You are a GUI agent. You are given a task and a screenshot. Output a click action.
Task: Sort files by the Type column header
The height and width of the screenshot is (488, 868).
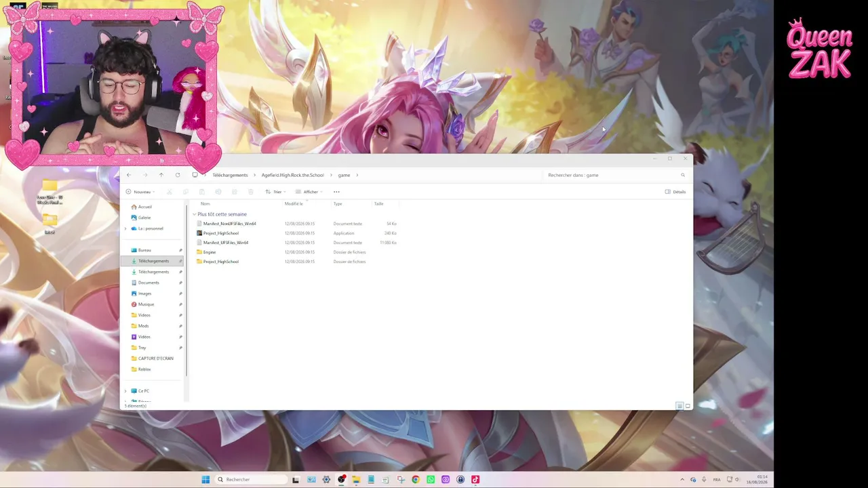pyautogui.click(x=338, y=203)
